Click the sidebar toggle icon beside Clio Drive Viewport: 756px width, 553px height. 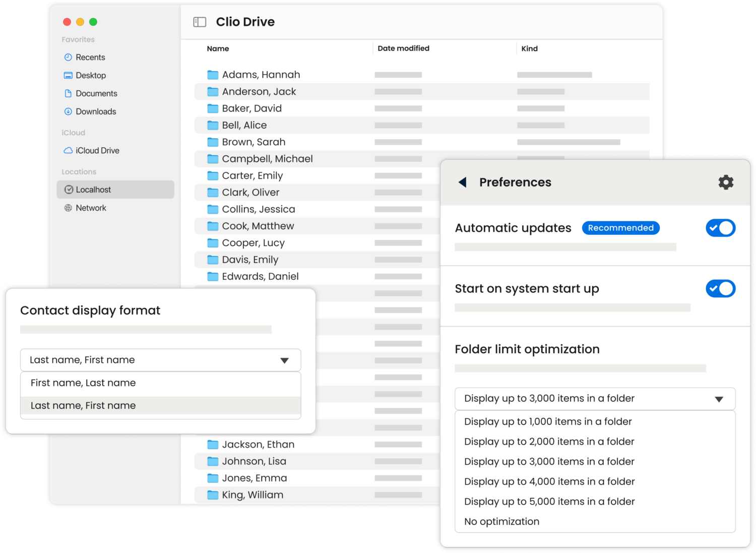pyautogui.click(x=200, y=22)
